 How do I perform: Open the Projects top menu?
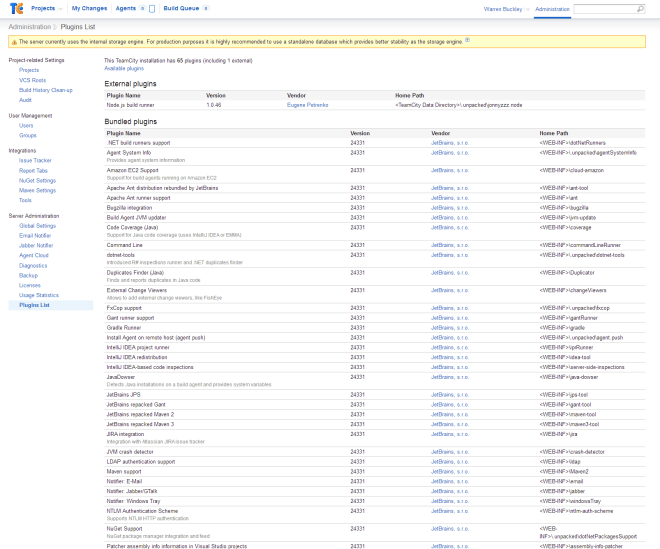[43, 8]
